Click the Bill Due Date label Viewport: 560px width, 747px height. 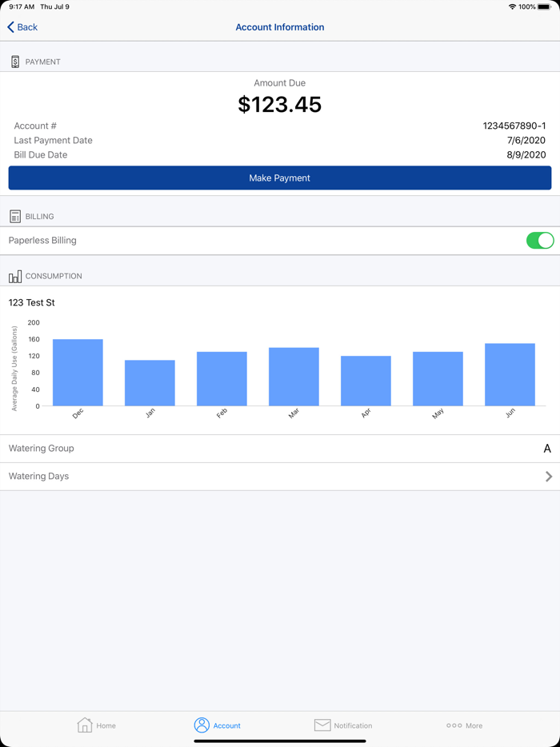pos(41,155)
